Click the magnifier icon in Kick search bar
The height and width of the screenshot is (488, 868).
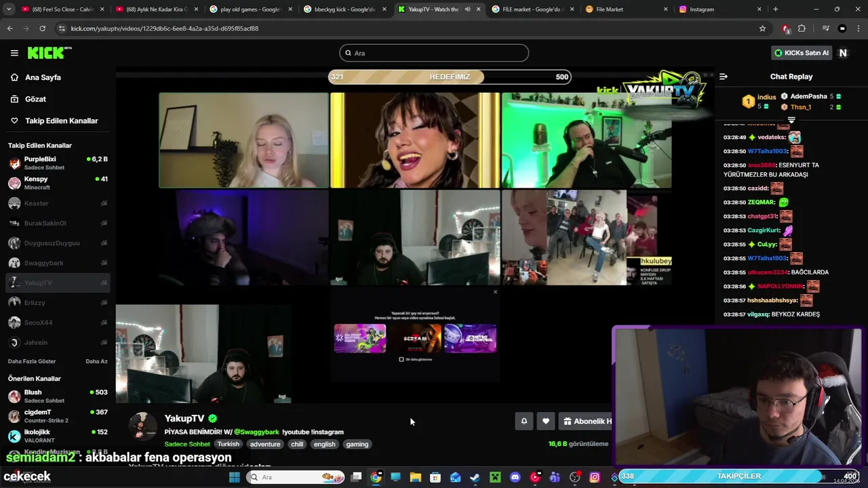point(349,53)
